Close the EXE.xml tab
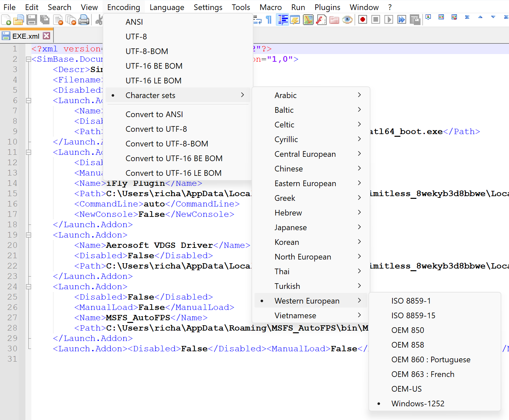 47,36
